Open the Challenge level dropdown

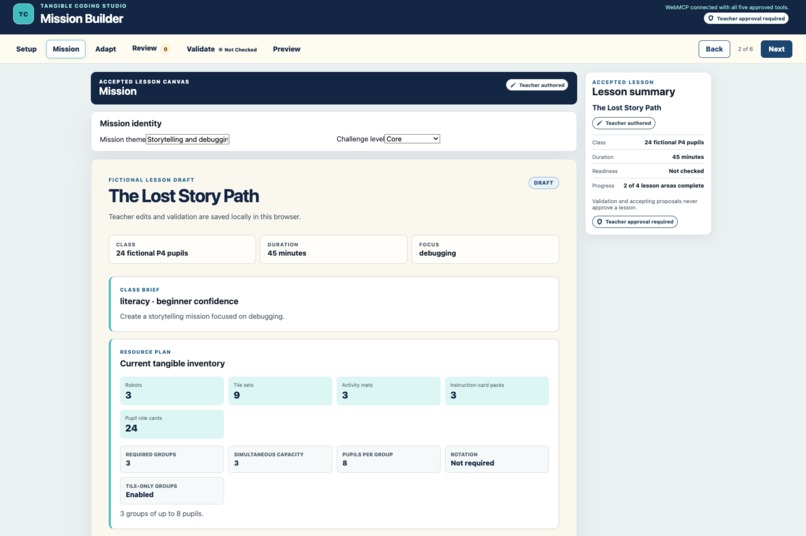(x=412, y=139)
